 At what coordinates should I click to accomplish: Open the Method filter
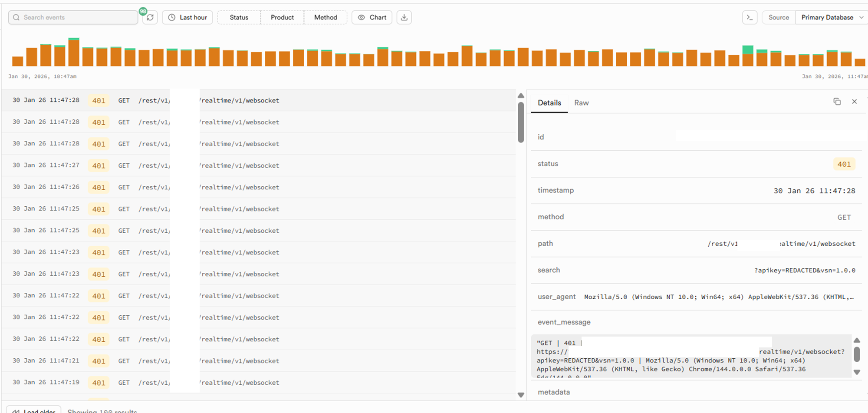tap(325, 17)
